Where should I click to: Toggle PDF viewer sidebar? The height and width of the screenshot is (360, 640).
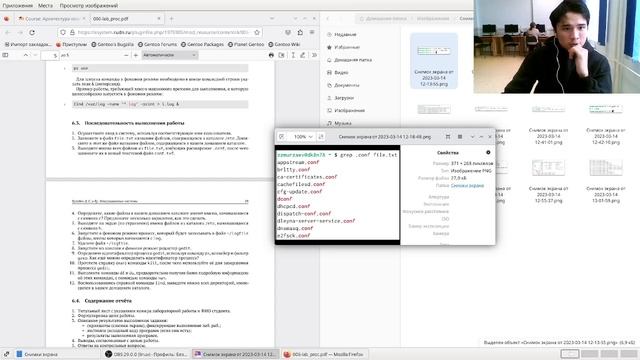point(5,55)
